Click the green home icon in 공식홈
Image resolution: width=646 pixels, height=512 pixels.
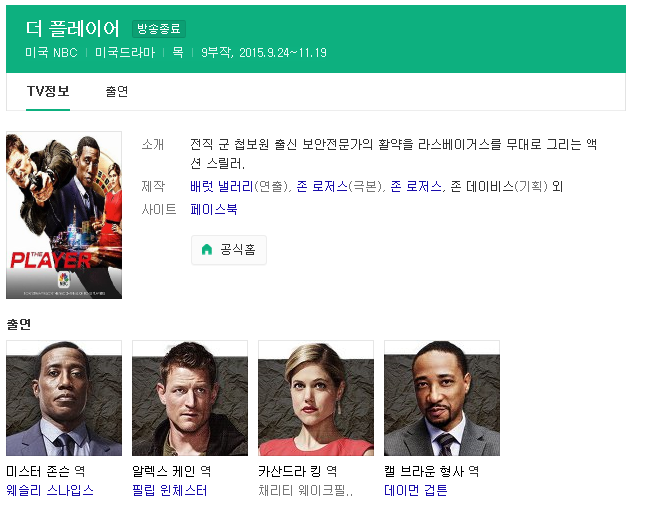[x=206, y=249]
